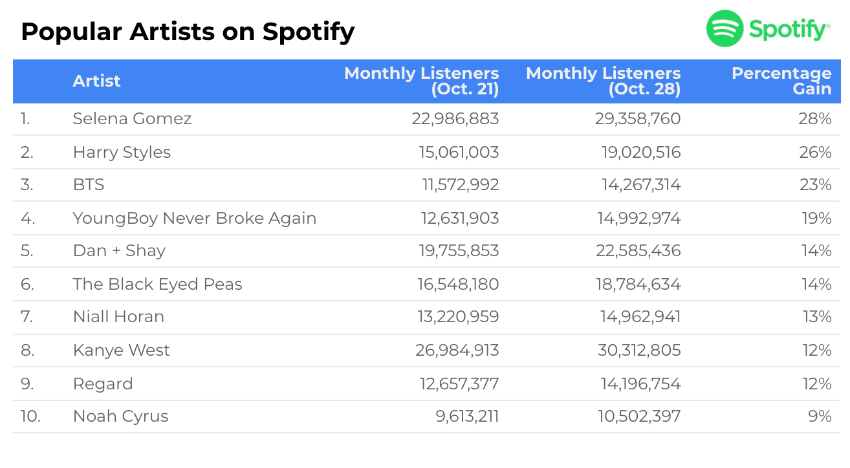This screenshot has height=468, width=850.
Task: Open the Niall Horan artist entry
Action: click(x=119, y=317)
